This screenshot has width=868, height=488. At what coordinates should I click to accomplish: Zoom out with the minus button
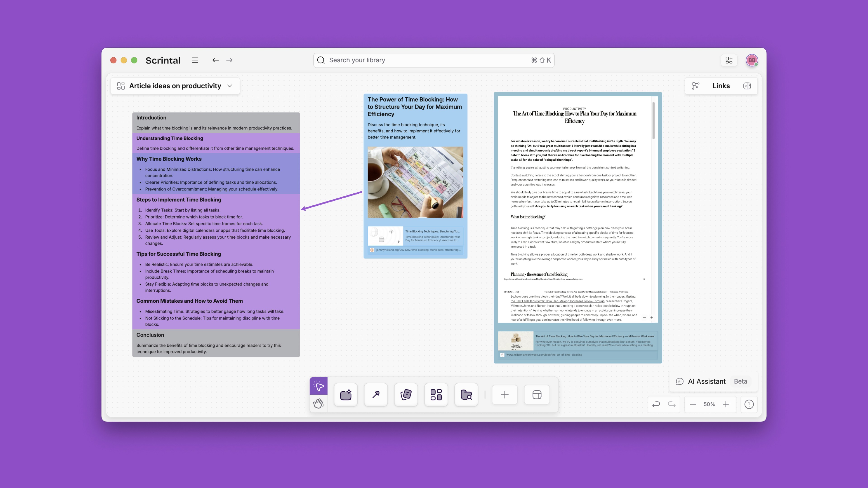coord(693,404)
